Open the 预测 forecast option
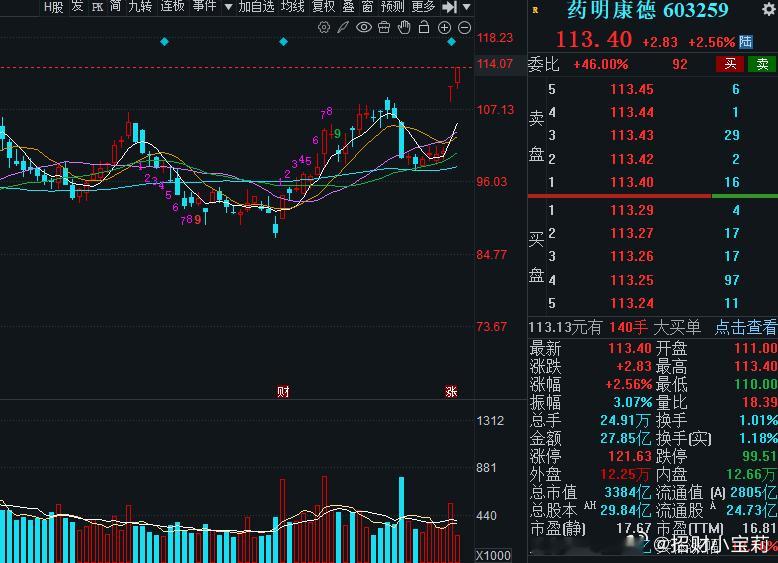Viewport: 778px width, 563px height. 392,6
